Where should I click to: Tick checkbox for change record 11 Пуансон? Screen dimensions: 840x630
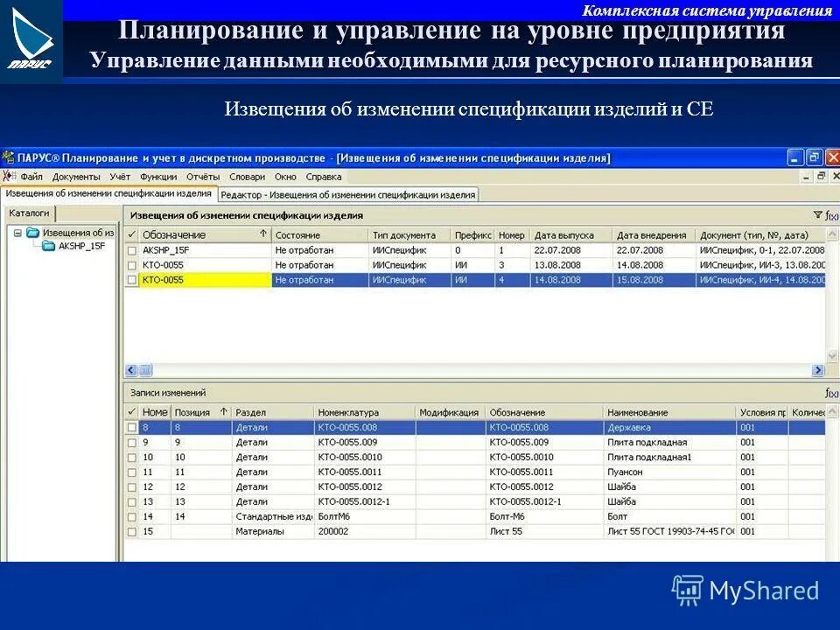[132, 472]
